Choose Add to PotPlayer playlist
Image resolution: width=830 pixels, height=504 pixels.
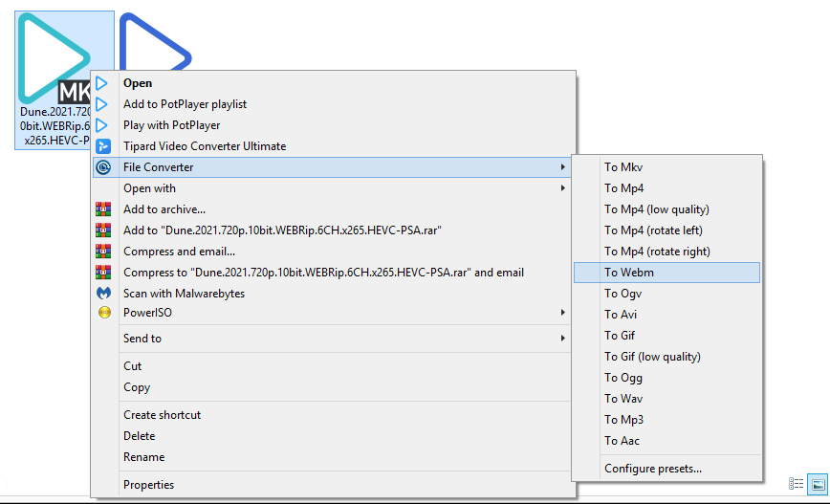(x=185, y=104)
